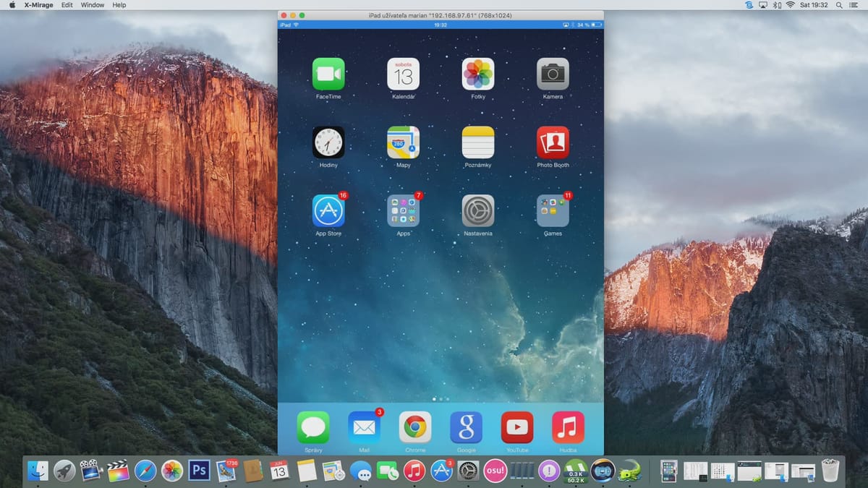Launch Chrome from the iPad dock
868x488 pixels.
415,427
